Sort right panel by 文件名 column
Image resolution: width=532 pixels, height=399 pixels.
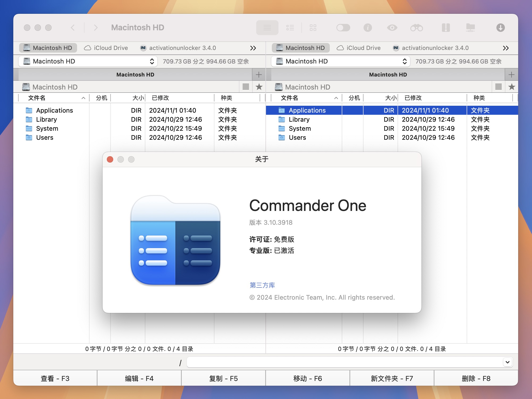point(306,98)
